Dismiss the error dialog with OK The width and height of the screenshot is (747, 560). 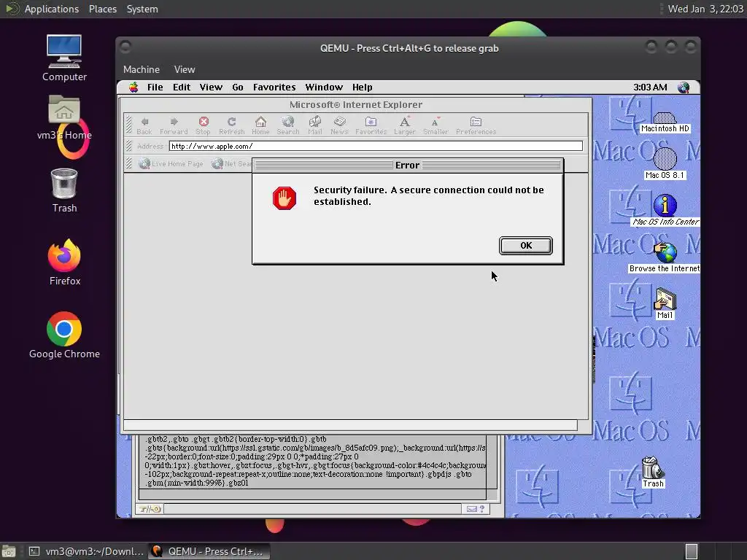525,245
